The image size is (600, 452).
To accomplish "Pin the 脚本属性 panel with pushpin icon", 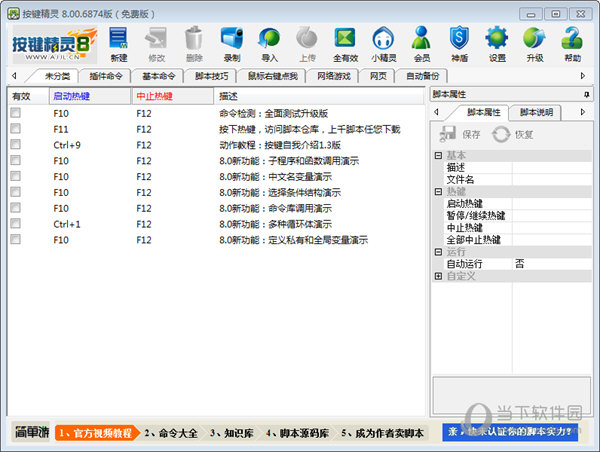I will pos(587,95).
